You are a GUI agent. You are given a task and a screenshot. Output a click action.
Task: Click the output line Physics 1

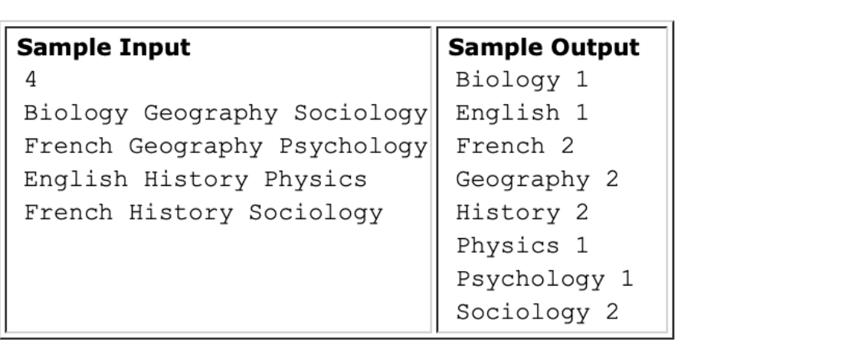522,246
